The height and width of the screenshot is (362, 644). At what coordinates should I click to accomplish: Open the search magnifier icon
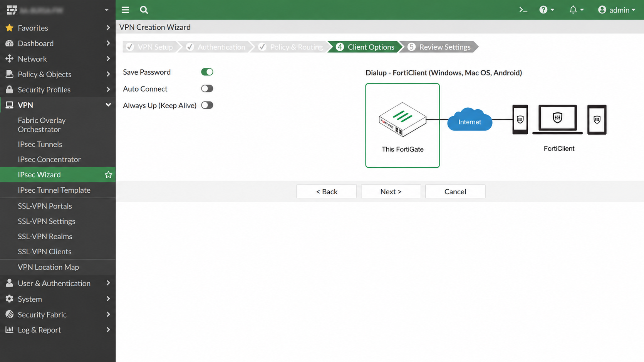144,10
